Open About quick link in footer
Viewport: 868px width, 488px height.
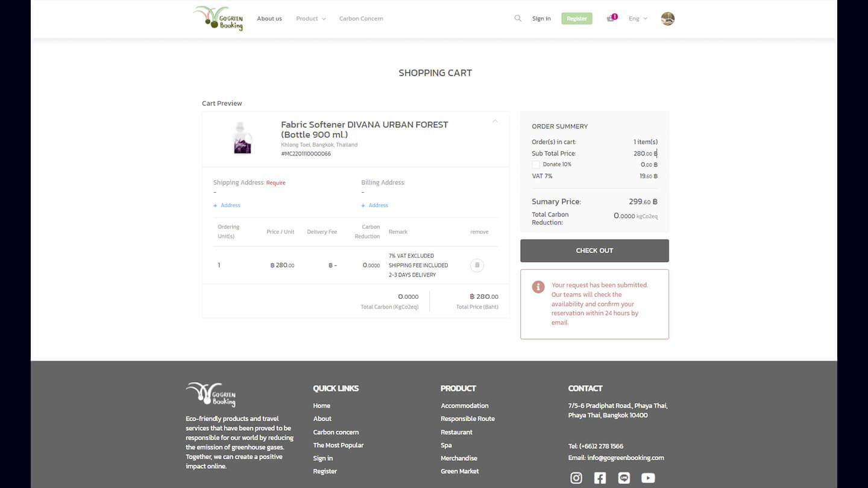pos(322,419)
